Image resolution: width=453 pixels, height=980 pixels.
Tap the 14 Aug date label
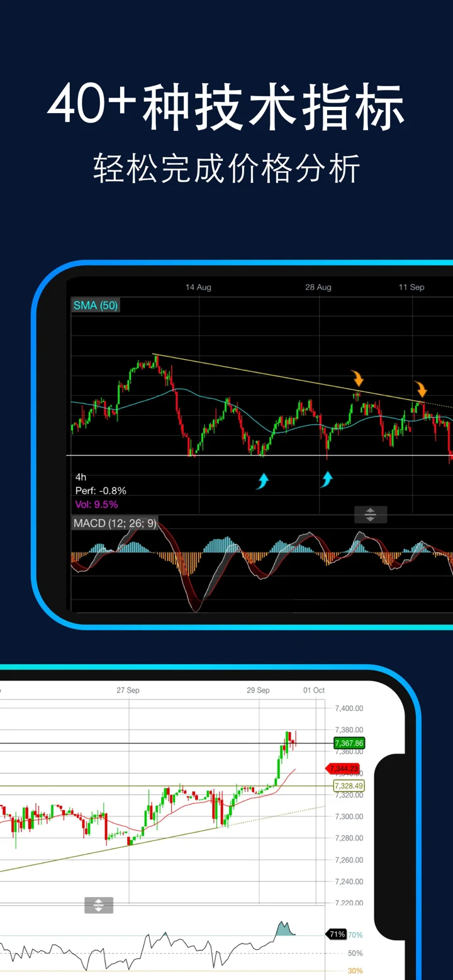click(198, 287)
